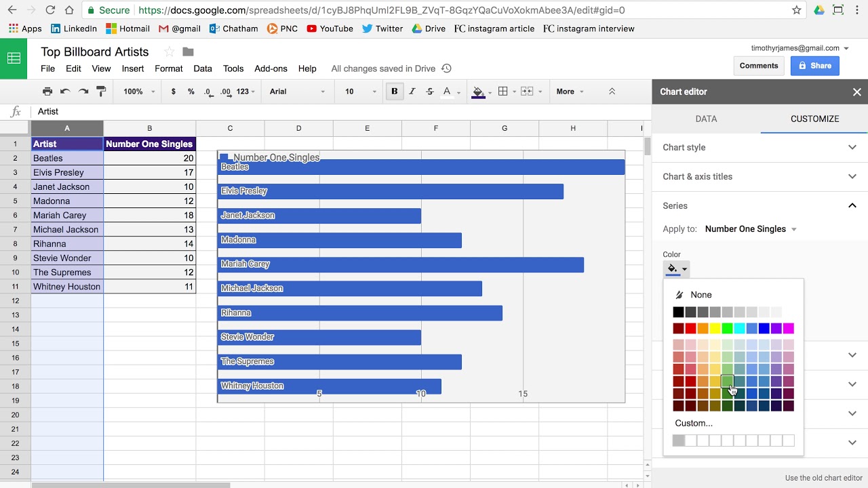Go to the browser home page
The image size is (868, 488).
click(69, 10)
